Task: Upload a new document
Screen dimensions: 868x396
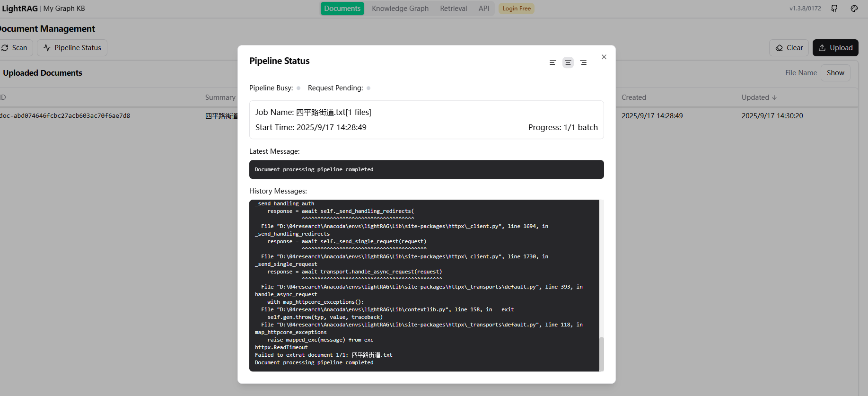Action: coord(835,48)
